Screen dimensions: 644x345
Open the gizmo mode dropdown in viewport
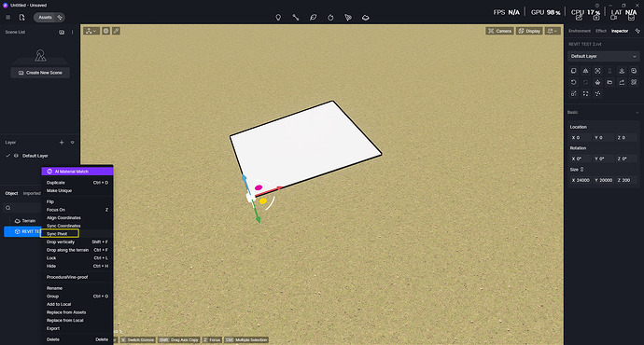click(91, 31)
